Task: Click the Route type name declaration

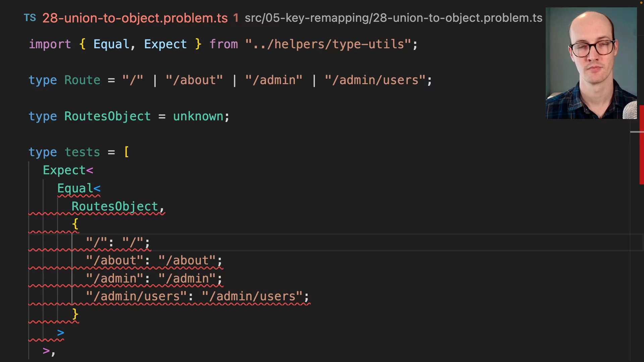Action: click(82, 80)
